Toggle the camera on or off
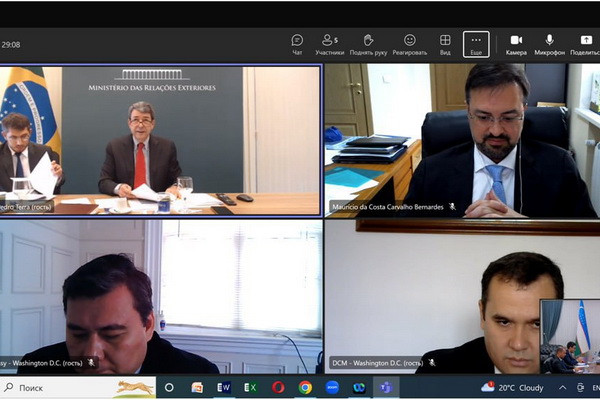Viewport: 600px width, 400px height. 516,44
